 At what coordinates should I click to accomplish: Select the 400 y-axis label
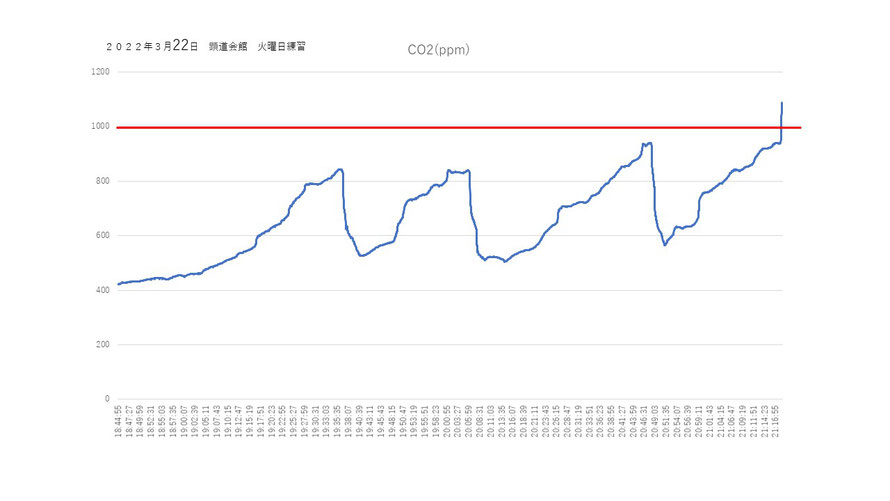point(103,290)
